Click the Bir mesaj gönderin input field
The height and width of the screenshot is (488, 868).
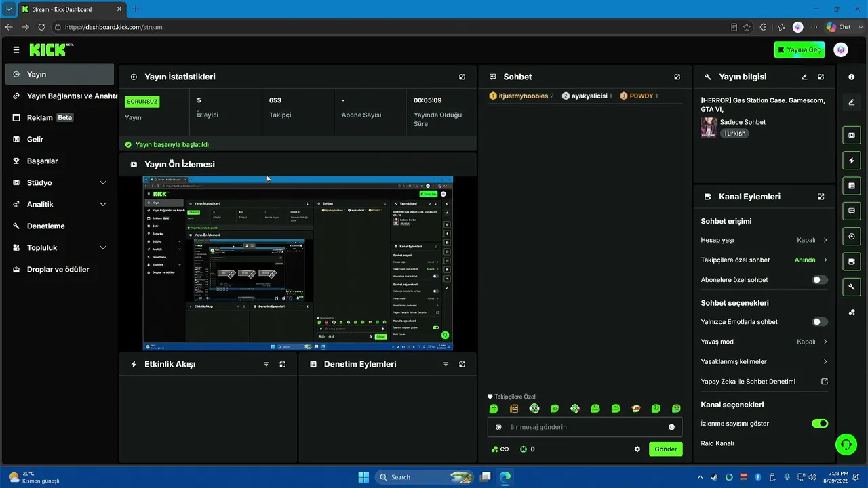585,427
